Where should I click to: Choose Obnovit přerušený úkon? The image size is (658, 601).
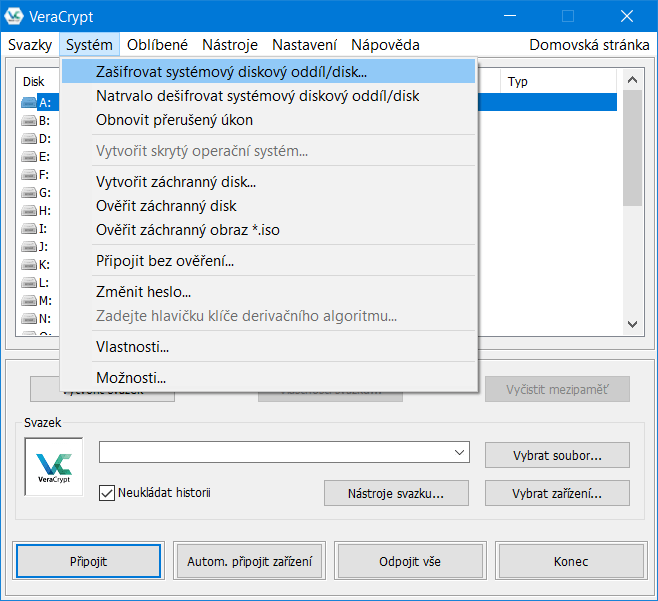[x=269, y=120]
